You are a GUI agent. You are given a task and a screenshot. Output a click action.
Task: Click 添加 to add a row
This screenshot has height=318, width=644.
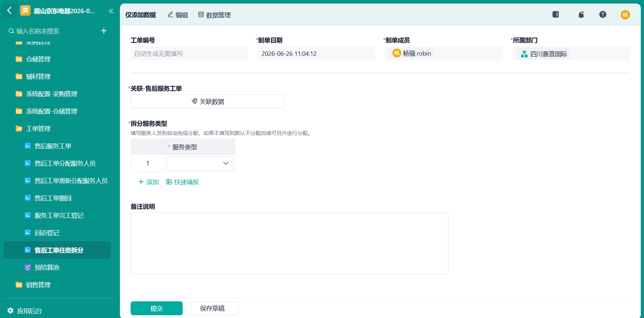coord(148,182)
